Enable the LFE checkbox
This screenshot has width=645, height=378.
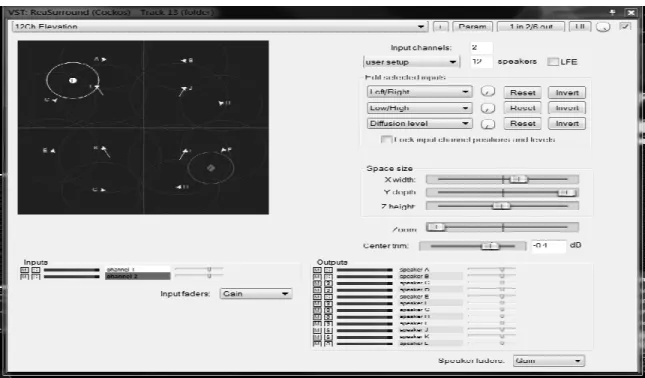pos(553,62)
